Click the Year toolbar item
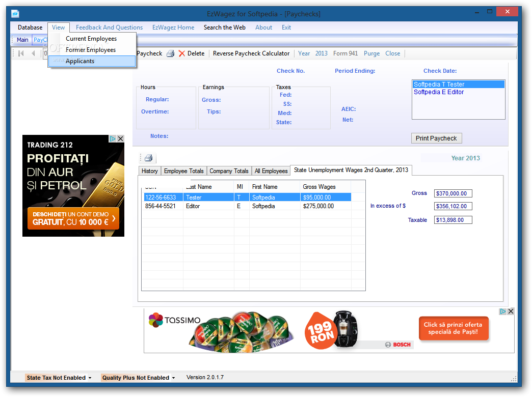This screenshot has height=397, width=532. point(304,53)
